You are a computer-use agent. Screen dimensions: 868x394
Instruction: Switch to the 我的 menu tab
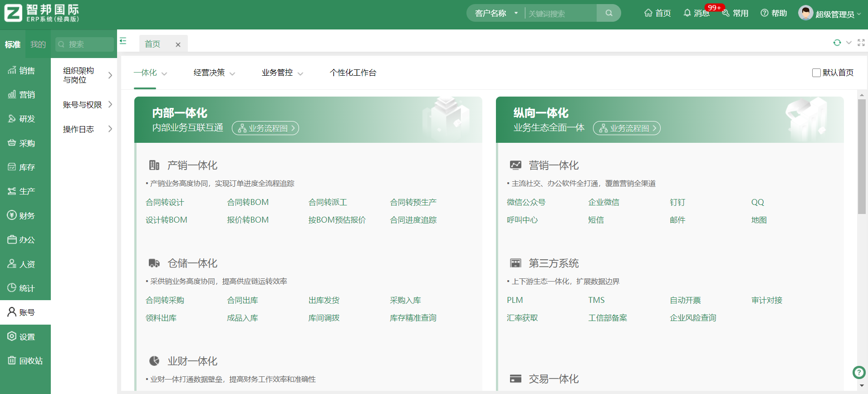point(38,44)
